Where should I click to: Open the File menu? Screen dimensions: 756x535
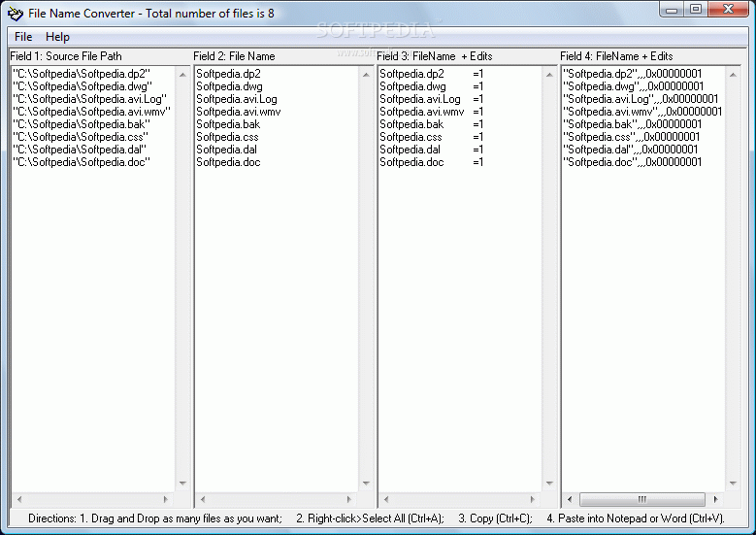coord(23,37)
